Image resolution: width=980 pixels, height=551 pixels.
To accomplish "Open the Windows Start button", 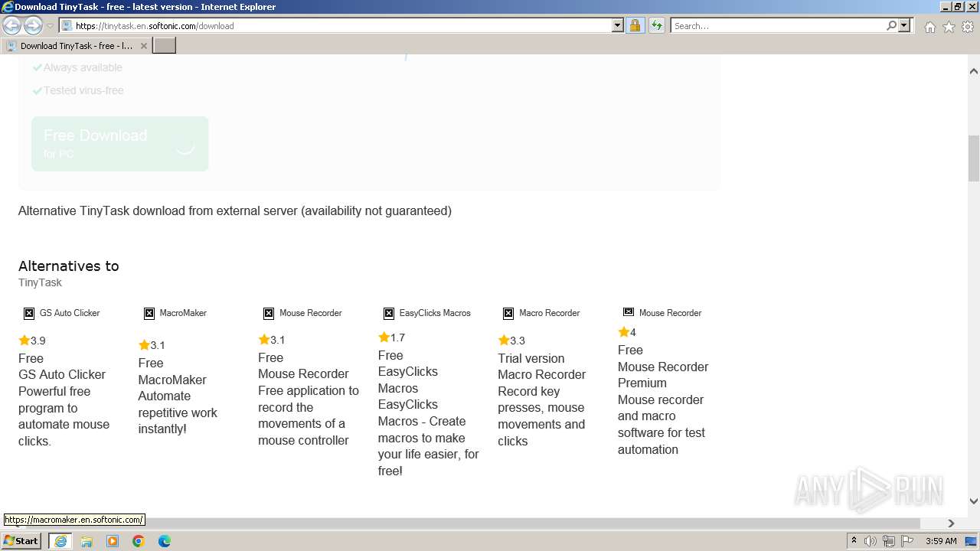I will (x=21, y=540).
